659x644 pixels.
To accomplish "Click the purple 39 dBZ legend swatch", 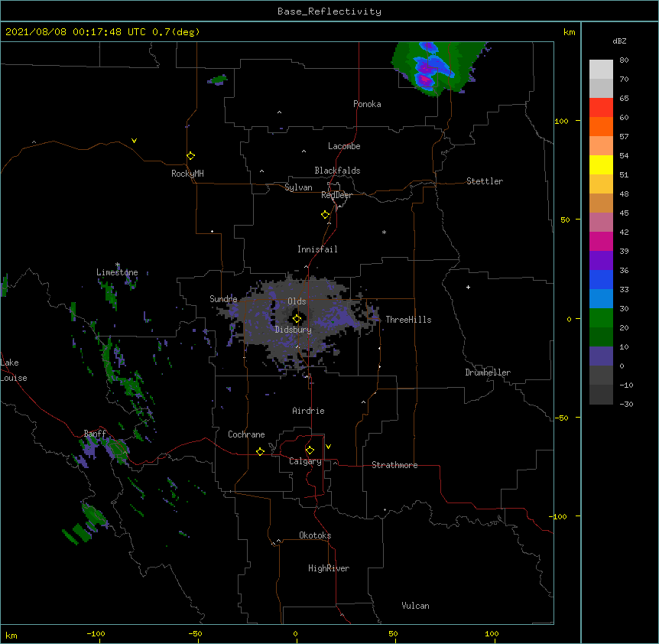I will click(601, 261).
